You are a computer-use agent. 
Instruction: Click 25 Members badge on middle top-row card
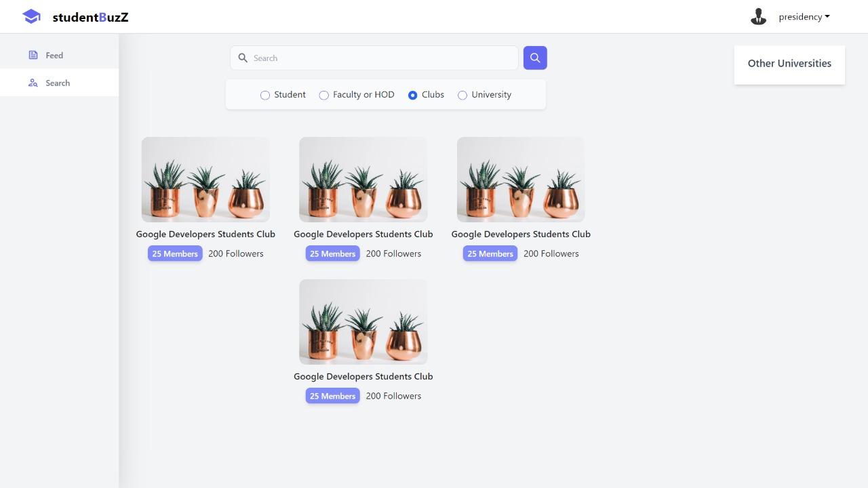point(332,253)
